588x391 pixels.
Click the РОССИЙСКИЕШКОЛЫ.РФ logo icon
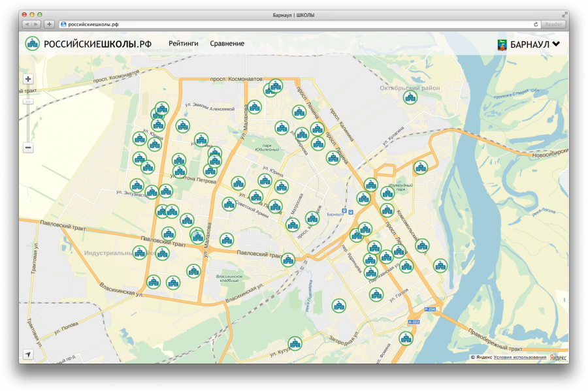pos(32,44)
